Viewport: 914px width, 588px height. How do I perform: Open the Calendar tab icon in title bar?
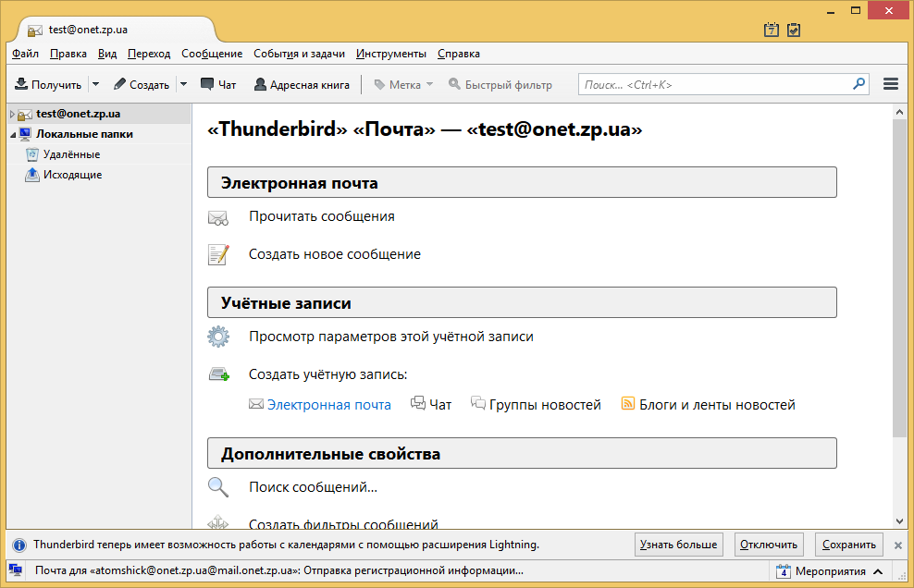pos(772,30)
